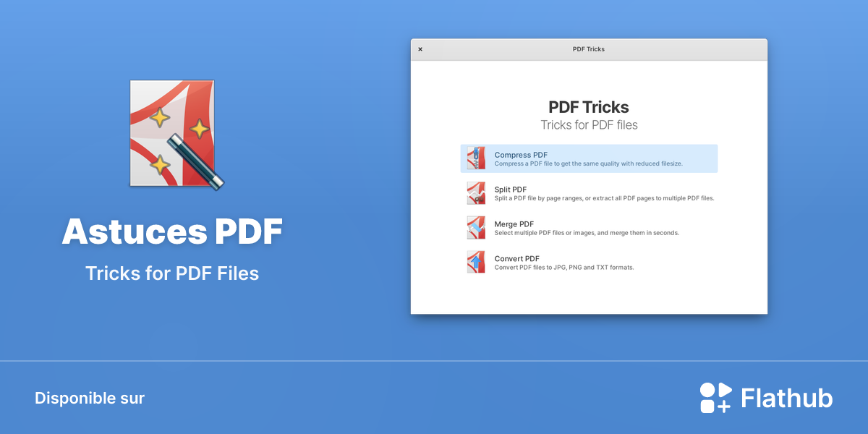Click the Merge PDF icon

coord(476,228)
